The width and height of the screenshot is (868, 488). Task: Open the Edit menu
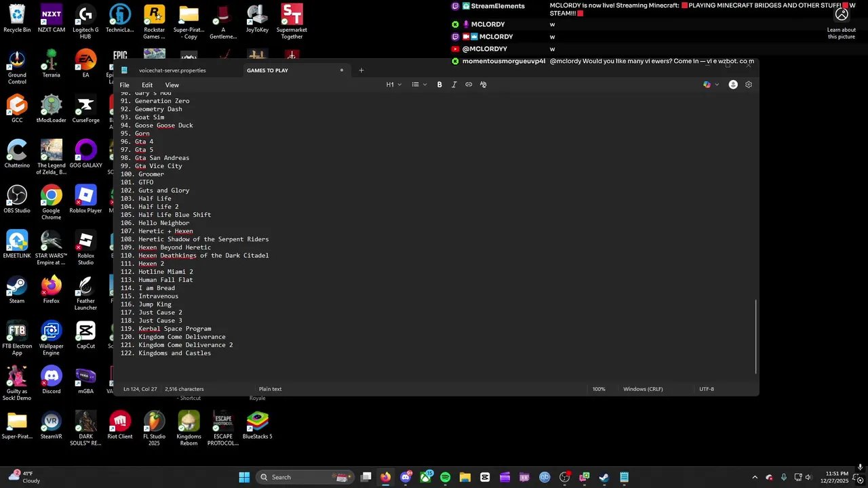coord(147,85)
